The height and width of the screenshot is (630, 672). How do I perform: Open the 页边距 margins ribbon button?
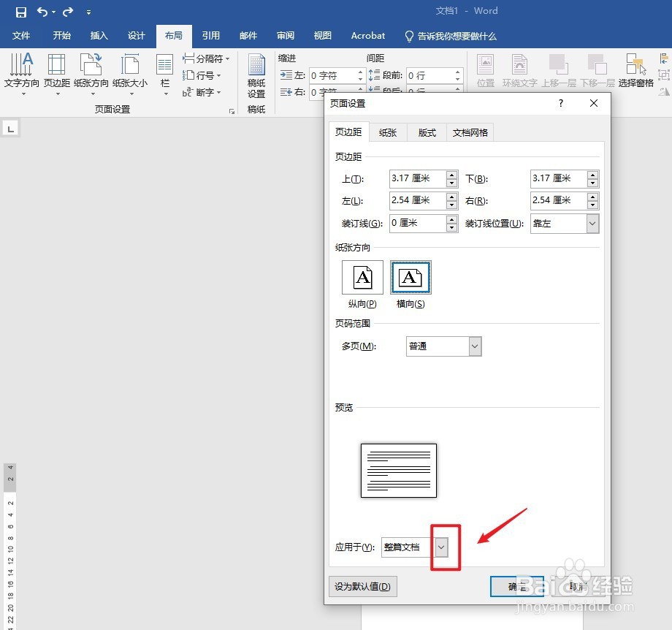pos(56,73)
